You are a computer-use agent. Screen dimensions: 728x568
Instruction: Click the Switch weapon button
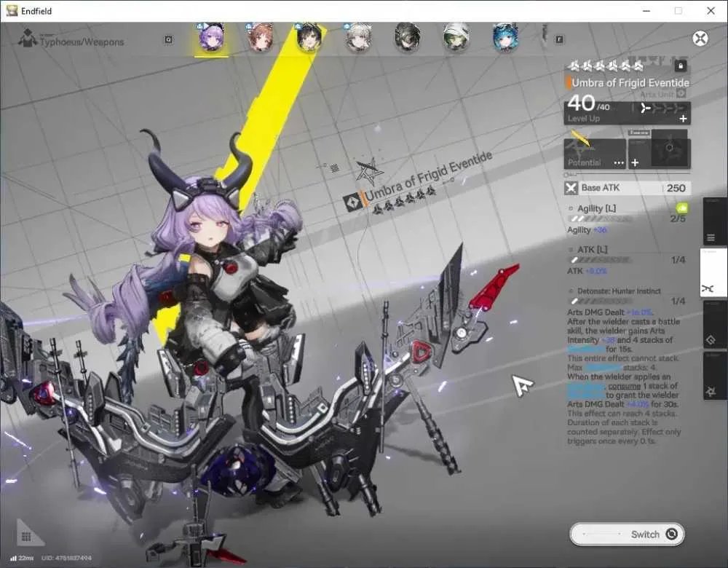627,534
